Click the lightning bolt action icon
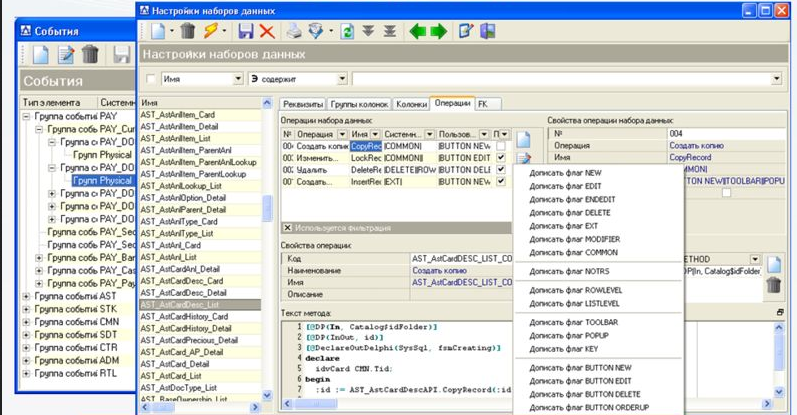 tap(211, 31)
